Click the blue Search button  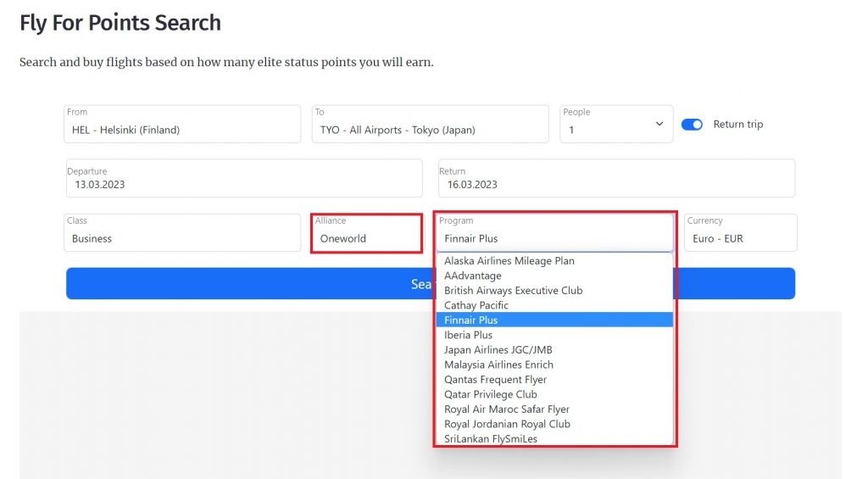pyautogui.click(x=431, y=283)
